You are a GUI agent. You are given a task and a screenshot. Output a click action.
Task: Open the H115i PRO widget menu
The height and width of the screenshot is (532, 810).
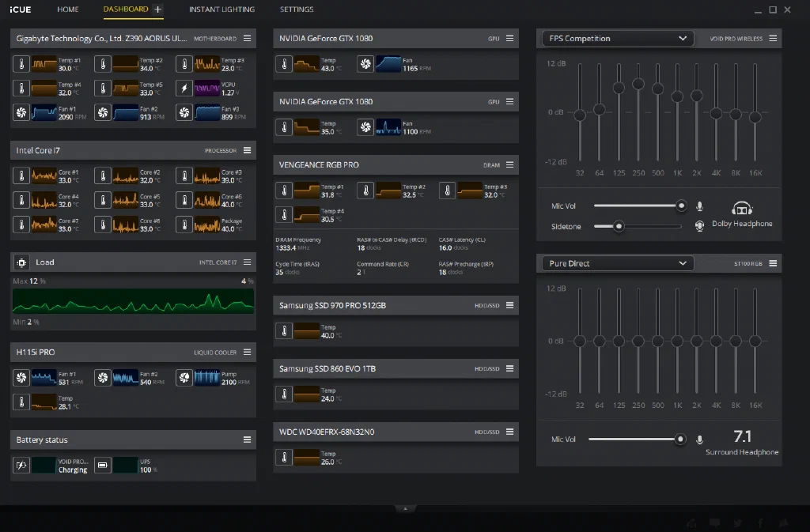click(248, 352)
